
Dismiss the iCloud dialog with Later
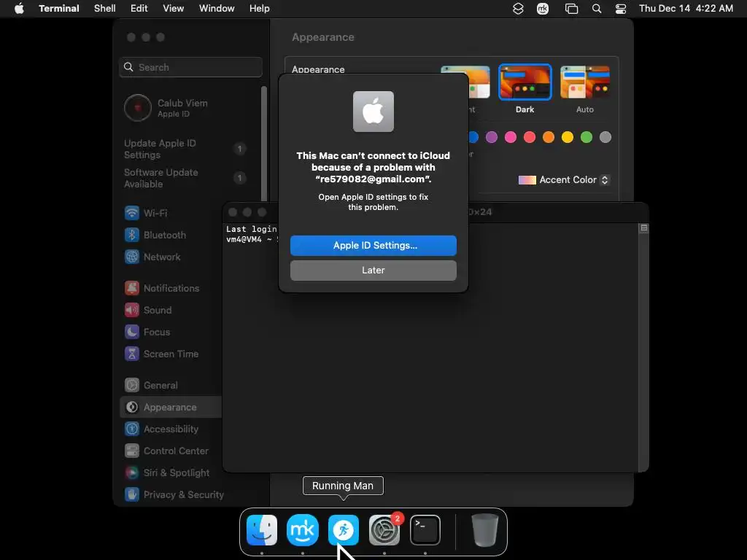(373, 271)
